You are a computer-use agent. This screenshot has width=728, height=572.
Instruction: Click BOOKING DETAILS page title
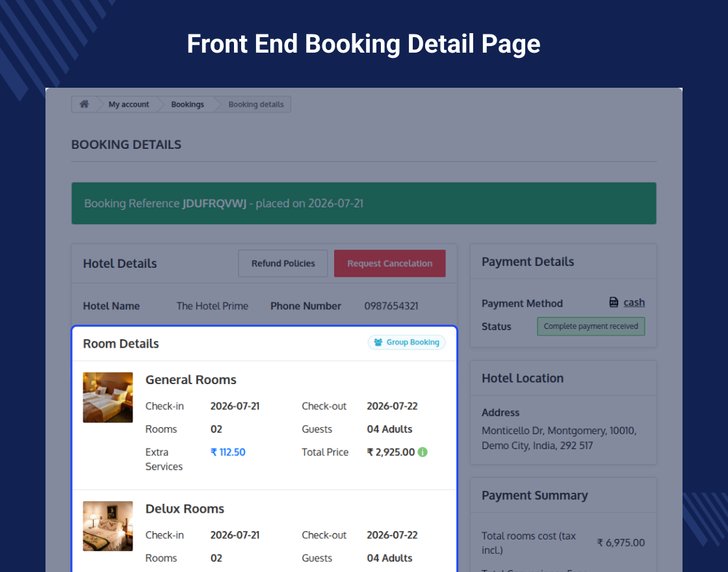126,144
